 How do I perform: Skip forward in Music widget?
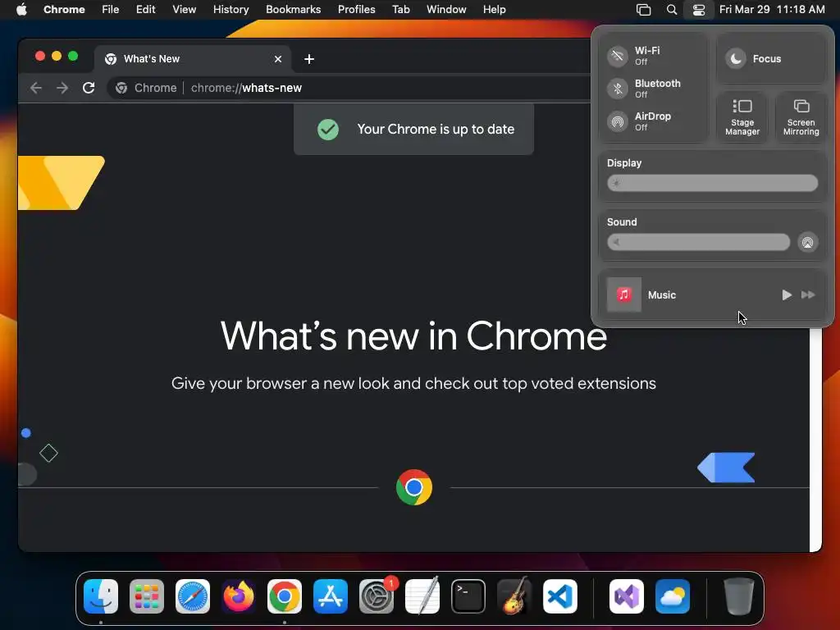point(808,295)
